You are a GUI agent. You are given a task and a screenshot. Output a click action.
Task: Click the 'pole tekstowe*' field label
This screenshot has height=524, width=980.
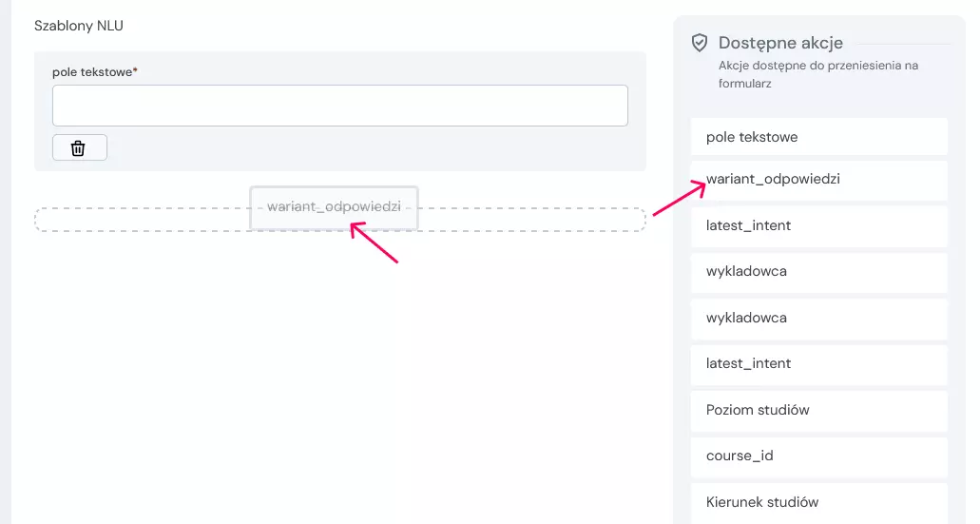(x=94, y=72)
